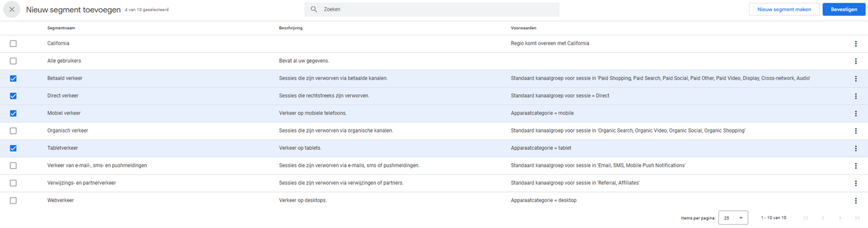This screenshot has width=868, height=228.
Task: Close the Nieuw segment toevoegen dialog
Action: [12, 9]
